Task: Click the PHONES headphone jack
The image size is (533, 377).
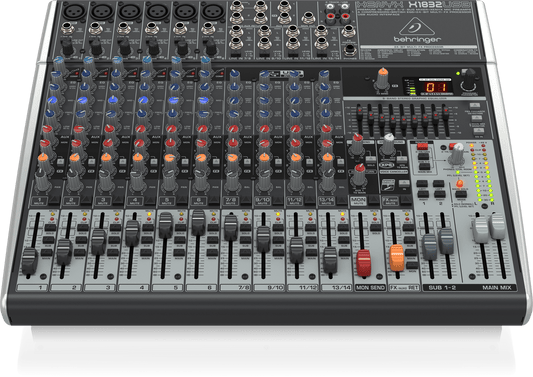Action: point(349,51)
